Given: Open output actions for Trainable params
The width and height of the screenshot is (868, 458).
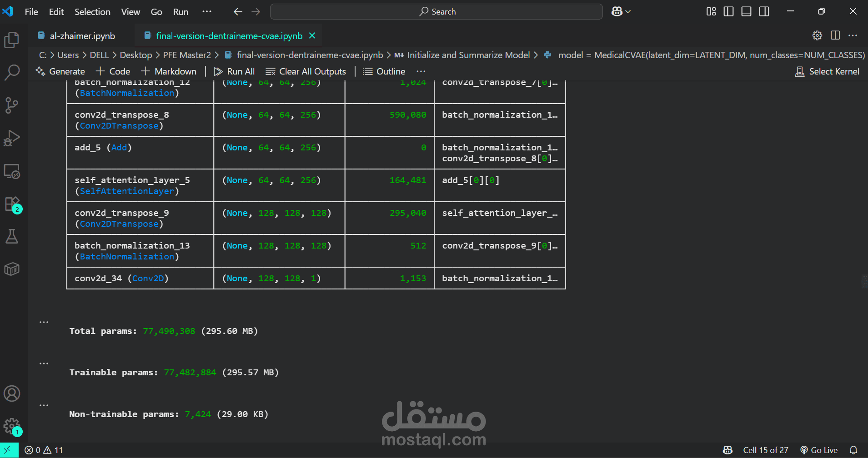Looking at the screenshot, I should point(44,363).
